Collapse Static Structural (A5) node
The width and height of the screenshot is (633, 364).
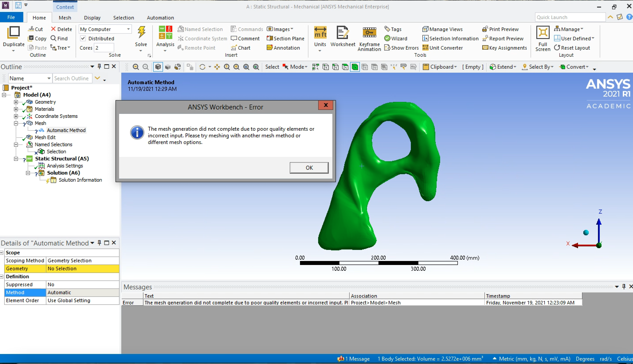point(16,159)
